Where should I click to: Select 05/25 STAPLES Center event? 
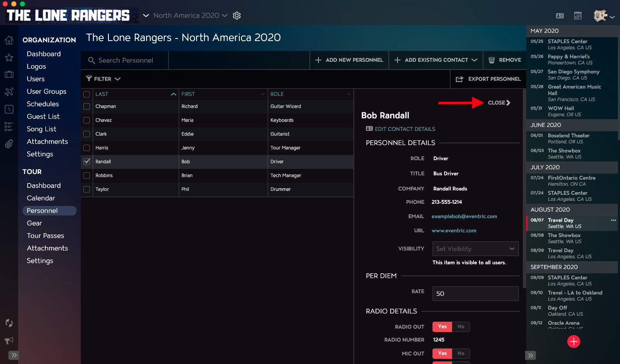572,44
